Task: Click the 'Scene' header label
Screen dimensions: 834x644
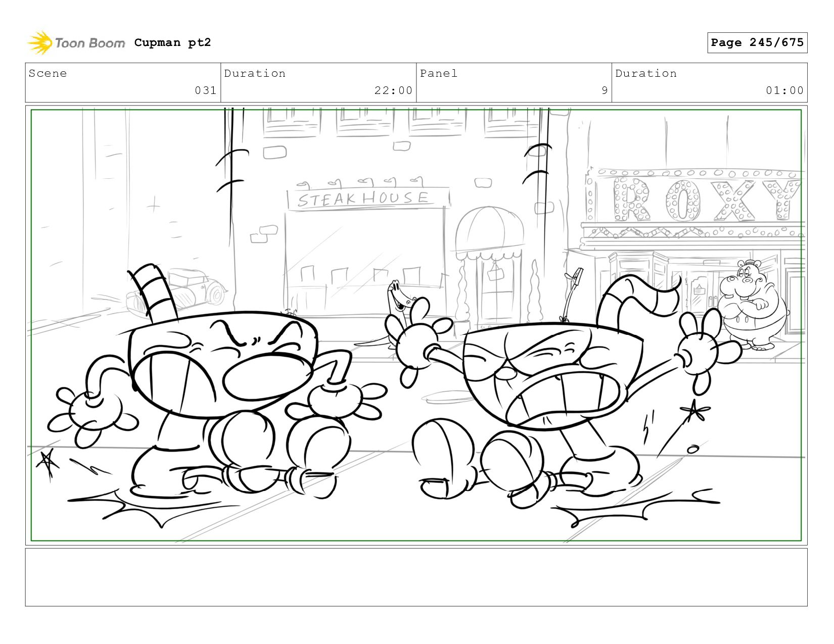Action: 48,73
